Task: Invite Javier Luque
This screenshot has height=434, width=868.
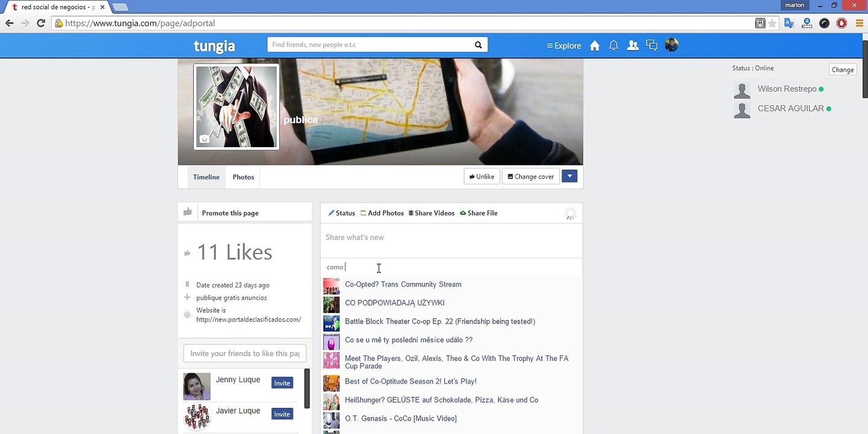Action: pos(282,414)
